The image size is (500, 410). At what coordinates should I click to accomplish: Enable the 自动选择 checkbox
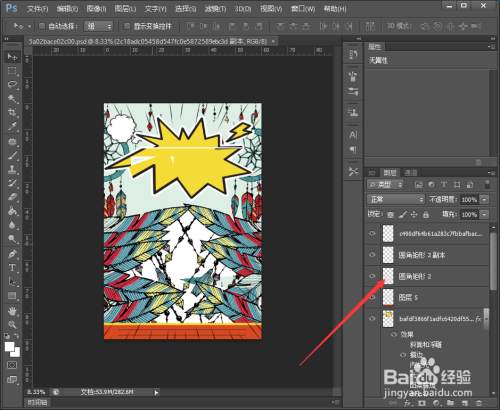(42, 26)
